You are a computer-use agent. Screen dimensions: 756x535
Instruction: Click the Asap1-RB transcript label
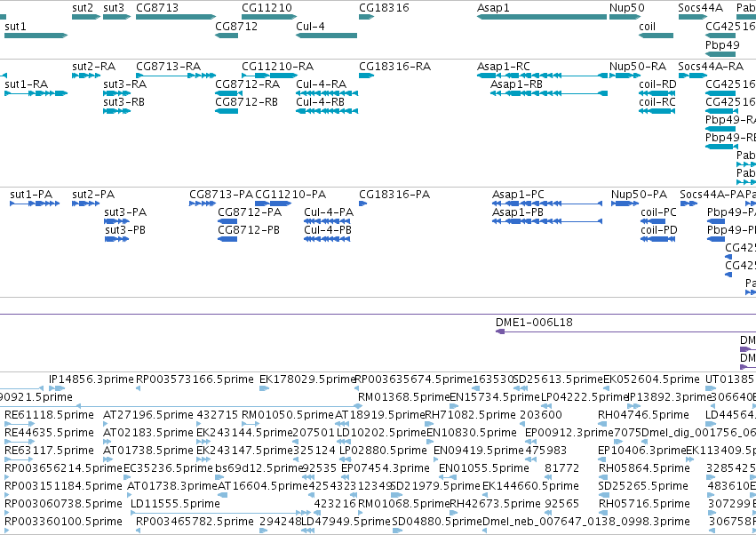(x=516, y=84)
